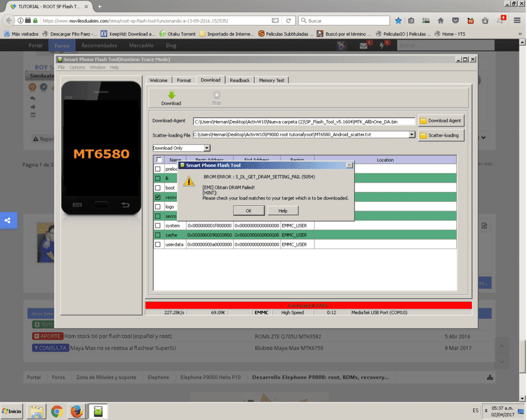Screen dimensions: 527x420
Task: Open a new Firefox tab
Action: 100,6
